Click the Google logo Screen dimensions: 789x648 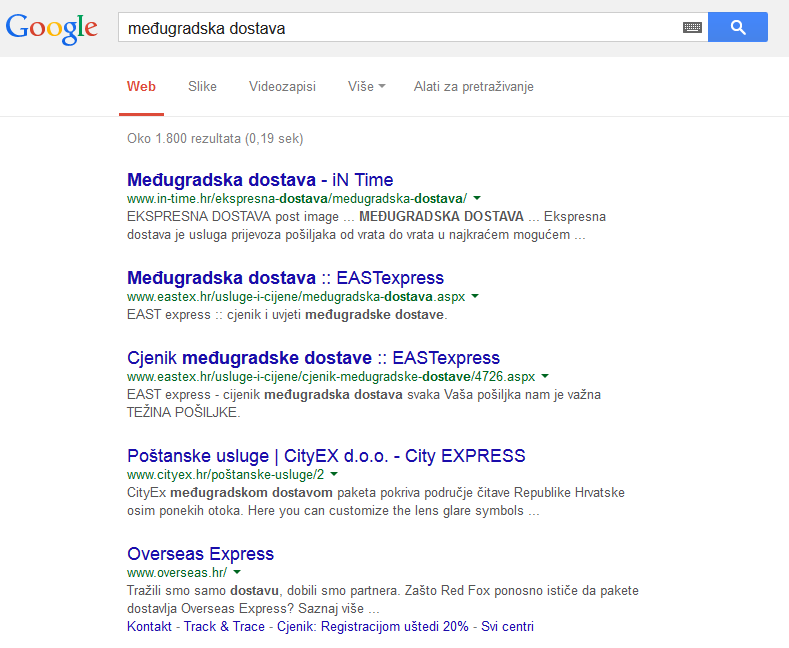51,29
